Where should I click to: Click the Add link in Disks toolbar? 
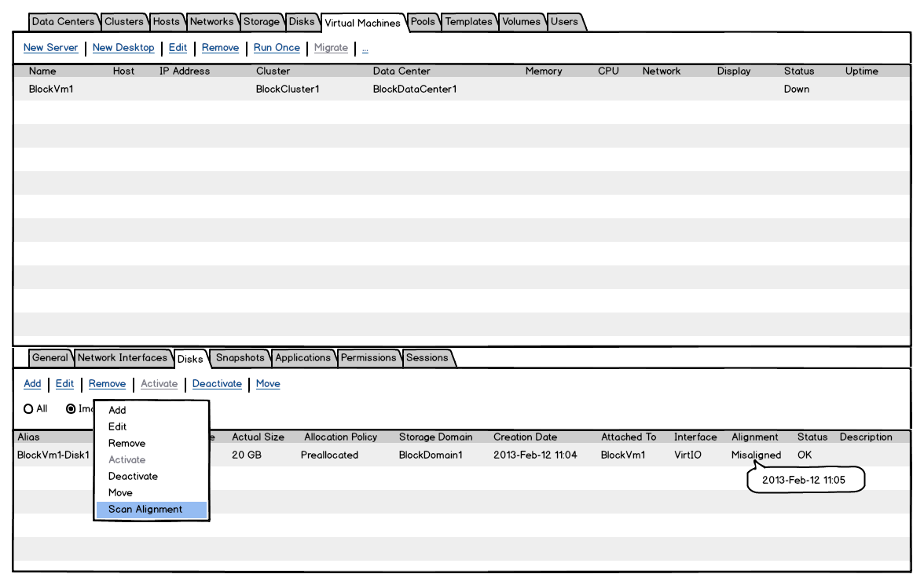32,384
